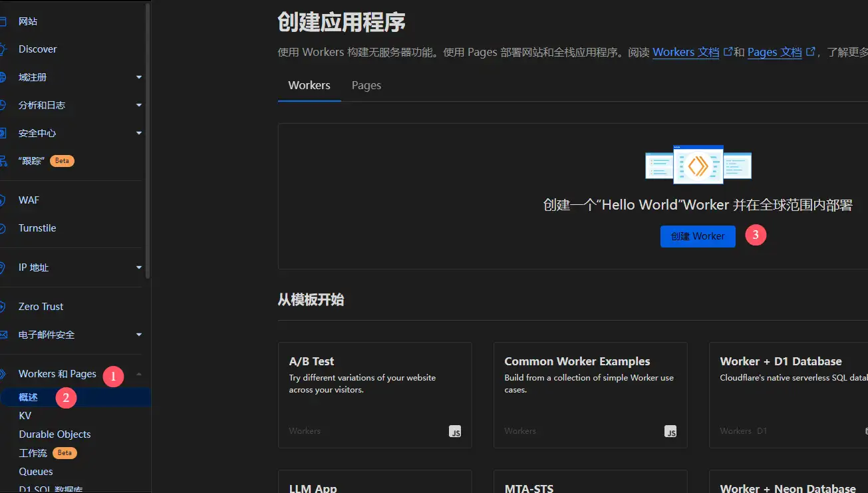
Task: Expand the 安全中心 submenu arrow
Action: tap(139, 133)
